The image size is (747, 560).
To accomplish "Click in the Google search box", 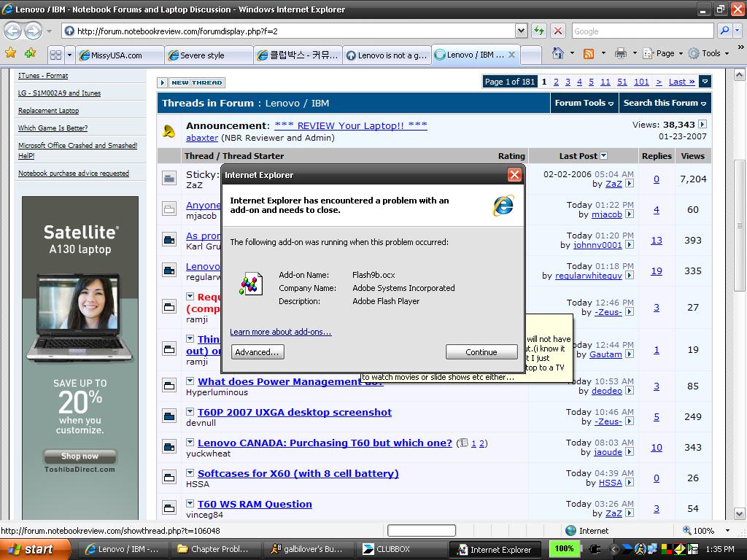I will point(643,31).
